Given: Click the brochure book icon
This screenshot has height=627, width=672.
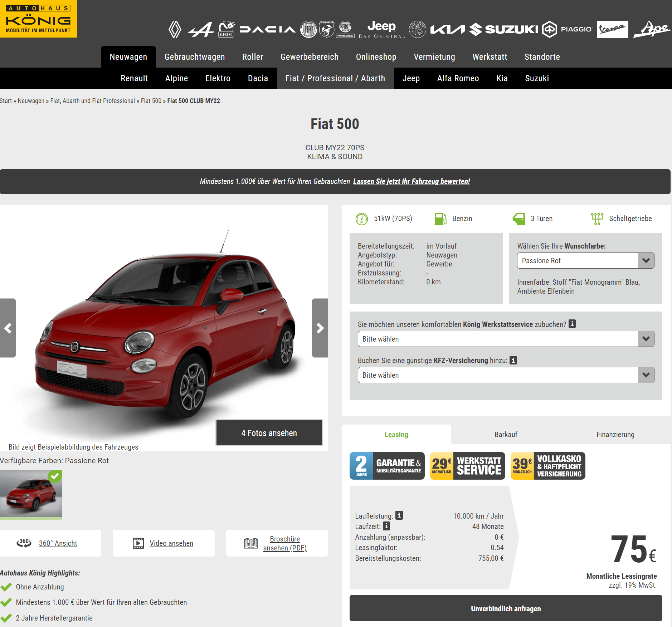Looking at the screenshot, I should pos(251,543).
